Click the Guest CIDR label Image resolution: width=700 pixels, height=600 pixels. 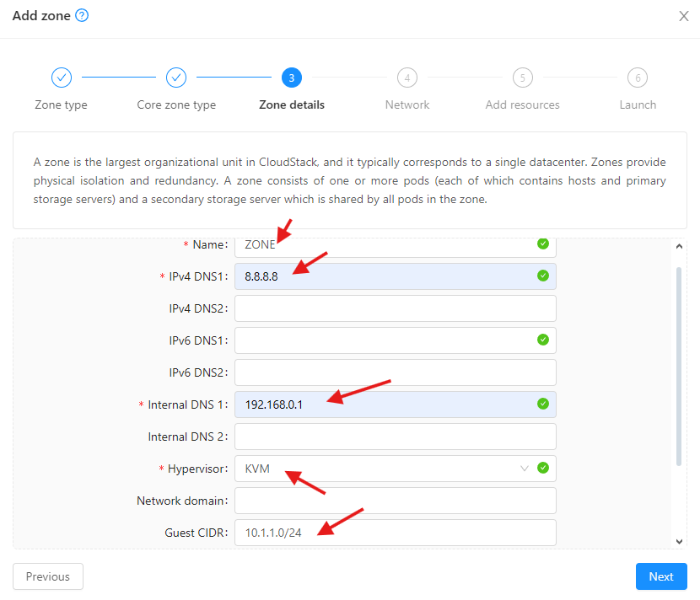(x=196, y=533)
